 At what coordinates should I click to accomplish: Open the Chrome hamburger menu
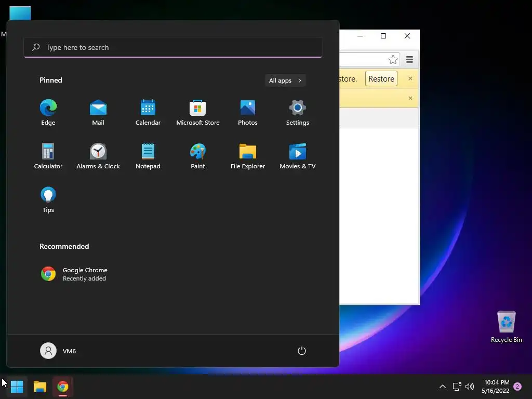(409, 60)
